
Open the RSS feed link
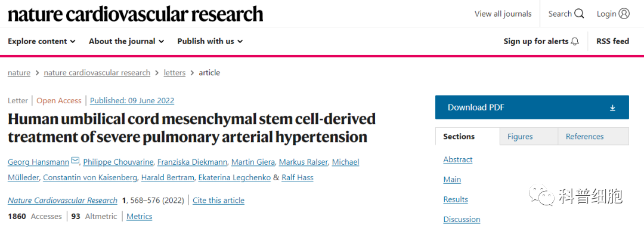pos(613,41)
